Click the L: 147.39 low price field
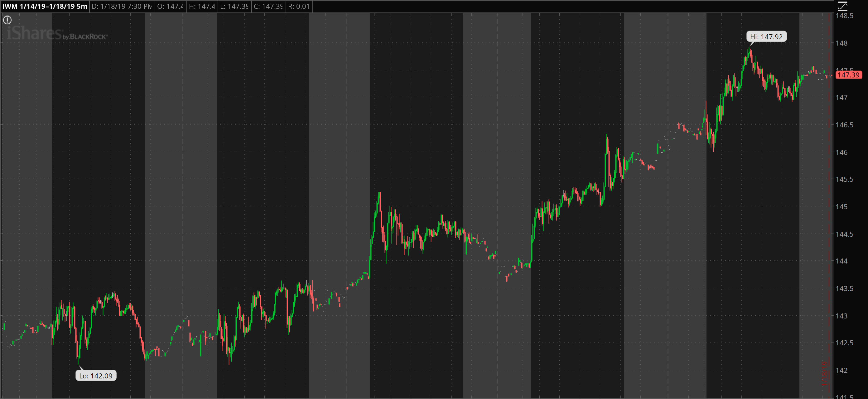 click(234, 6)
